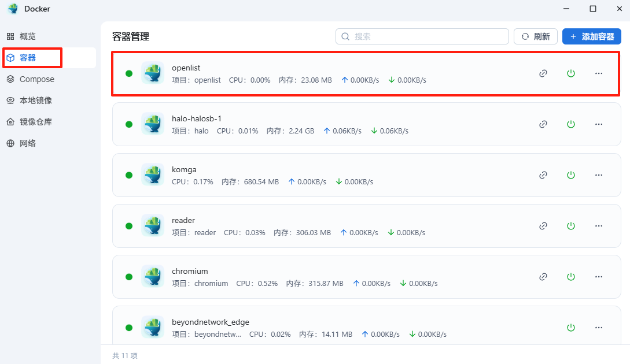The height and width of the screenshot is (364, 630).
Task: Click the halo-halosb-1 container whale icon
Action: 153,124
